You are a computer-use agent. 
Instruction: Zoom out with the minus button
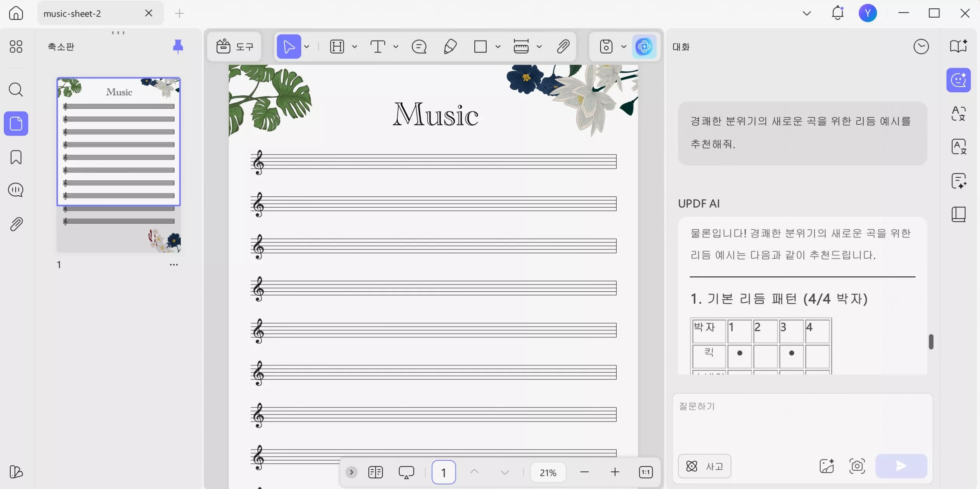click(x=585, y=472)
